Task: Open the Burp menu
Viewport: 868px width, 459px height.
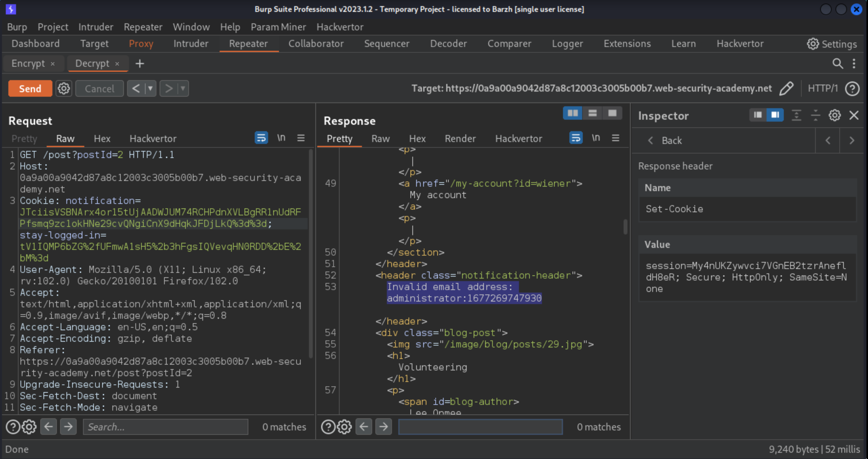Action: tap(17, 27)
